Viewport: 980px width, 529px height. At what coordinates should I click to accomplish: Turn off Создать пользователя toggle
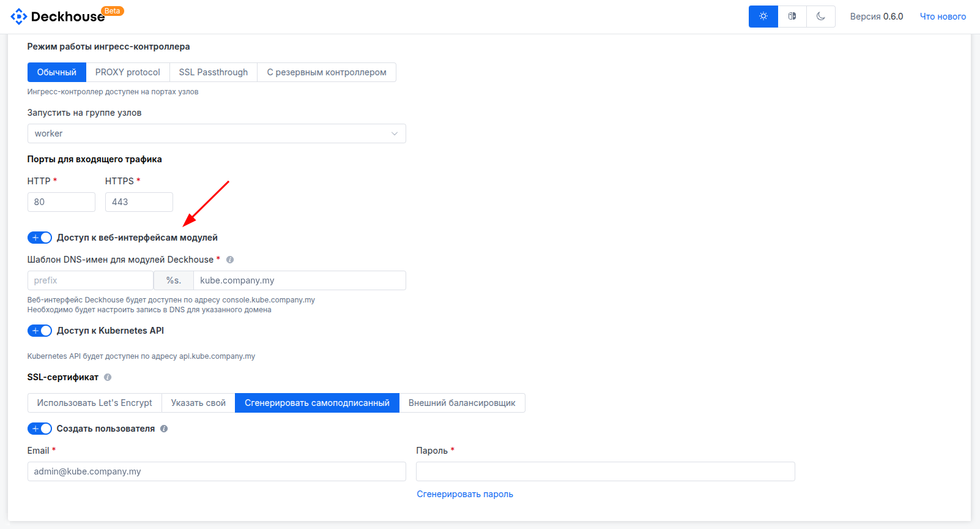40,429
